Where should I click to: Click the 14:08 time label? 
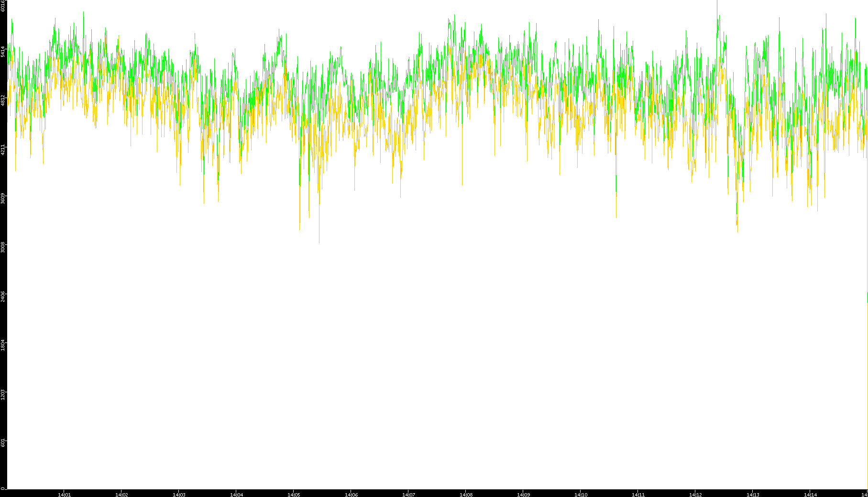click(466, 495)
